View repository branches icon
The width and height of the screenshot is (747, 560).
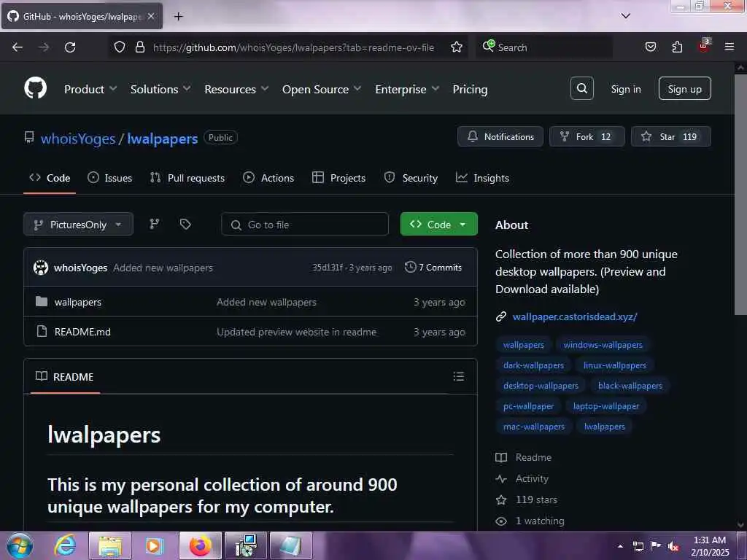pos(155,225)
